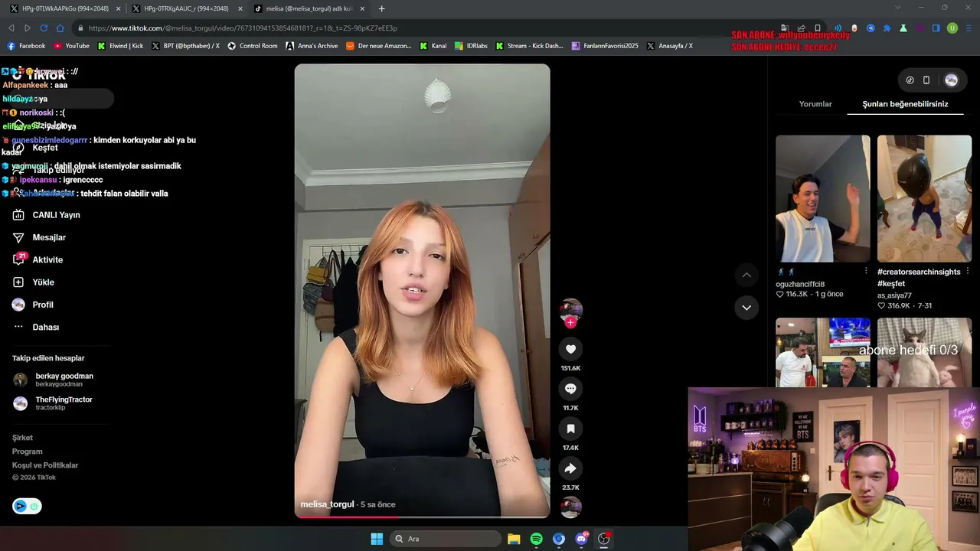
Task: Follow creator with the red plus badge
Action: click(x=570, y=322)
